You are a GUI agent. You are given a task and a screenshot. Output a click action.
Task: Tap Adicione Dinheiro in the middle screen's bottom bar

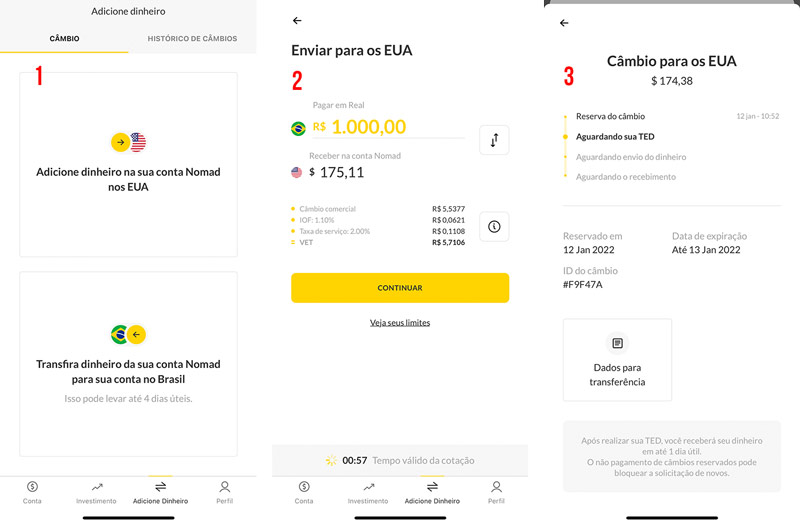[x=432, y=492]
